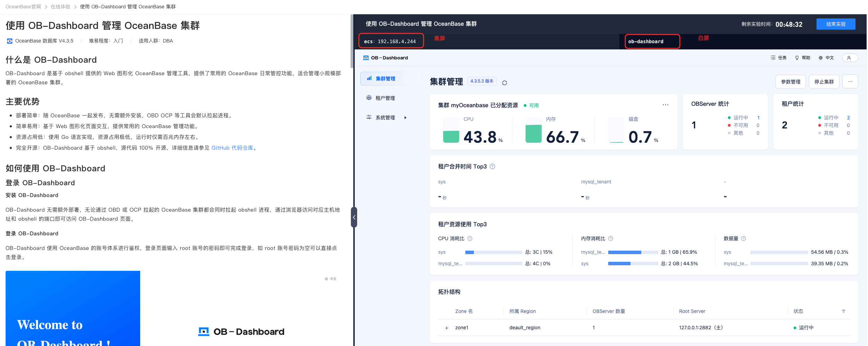Click the sys CPU 消耗比 progress bar

(493, 252)
